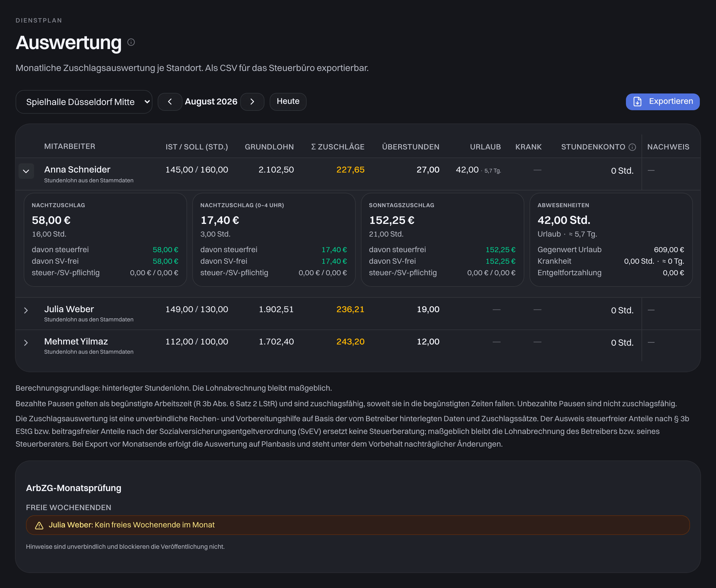
Task: Click the ArbZG-Monatsprüfung heading
Action: pos(74,488)
